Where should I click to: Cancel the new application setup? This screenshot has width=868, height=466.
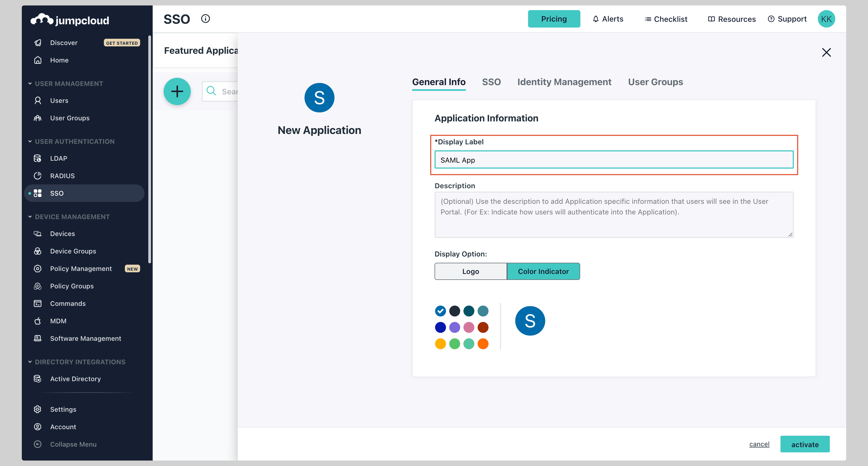point(759,444)
